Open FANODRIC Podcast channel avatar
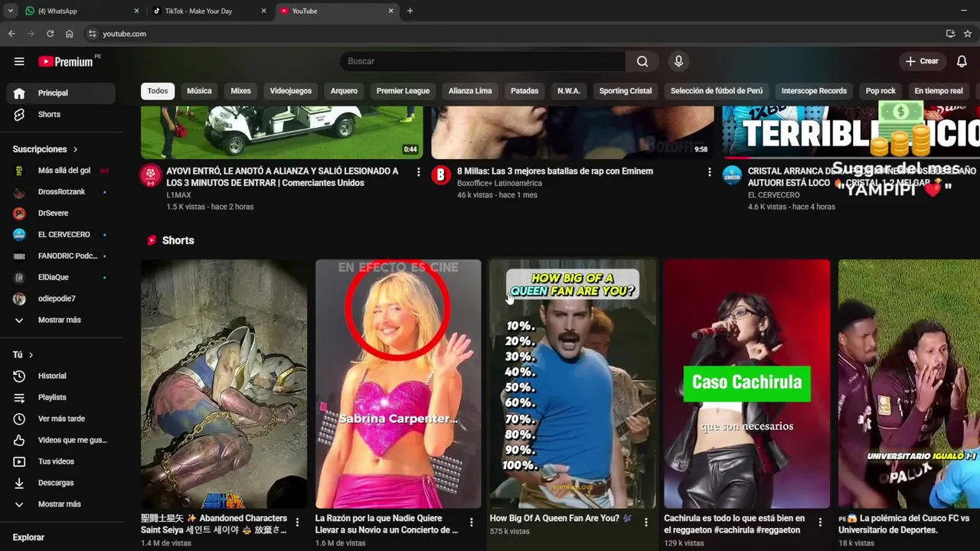The width and height of the screenshot is (980, 551). tap(19, 256)
